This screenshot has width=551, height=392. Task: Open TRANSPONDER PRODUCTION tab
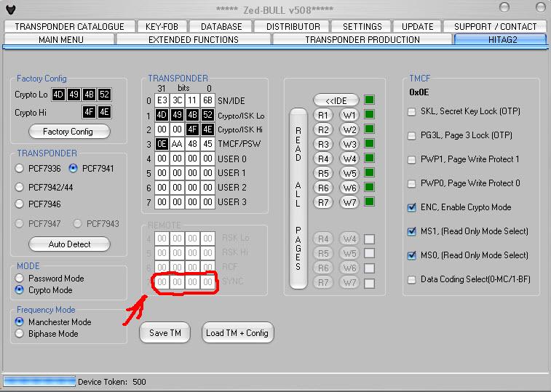point(362,39)
